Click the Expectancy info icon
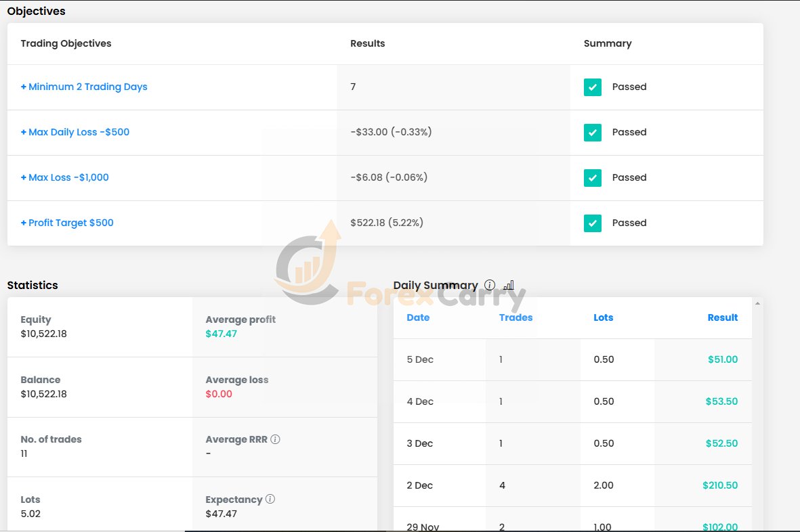Image resolution: width=800 pixels, height=532 pixels. [270, 499]
